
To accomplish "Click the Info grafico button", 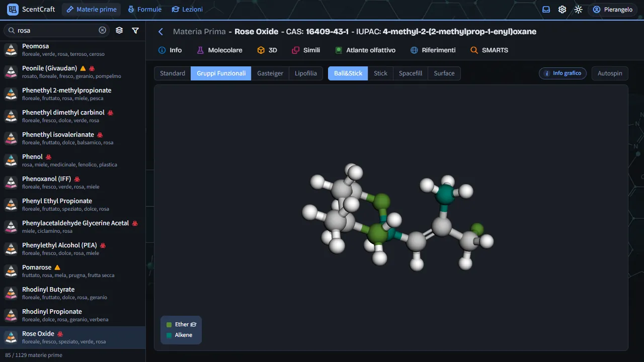I will (563, 73).
